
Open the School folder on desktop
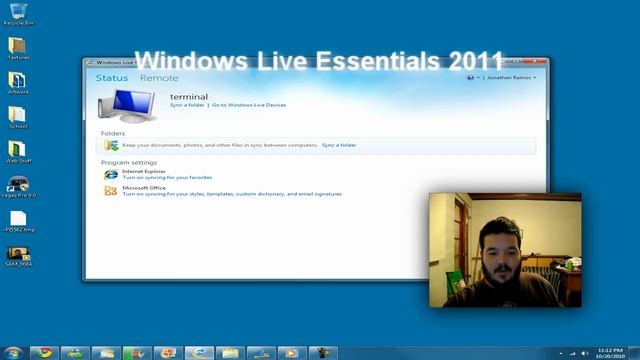[18, 117]
